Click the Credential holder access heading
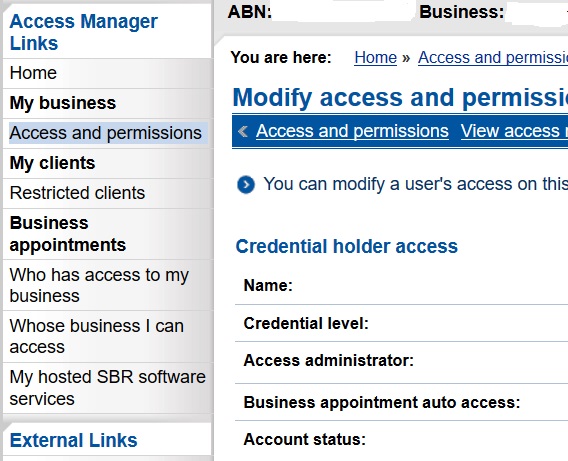Viewport: 568px width, 461px height. pos(347,247)
